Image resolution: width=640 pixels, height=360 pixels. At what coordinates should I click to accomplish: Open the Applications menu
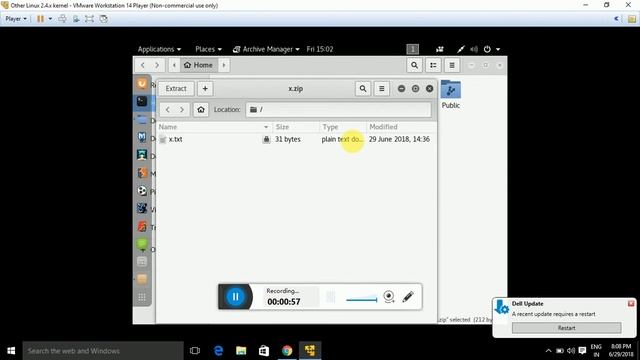coord(159,49)
